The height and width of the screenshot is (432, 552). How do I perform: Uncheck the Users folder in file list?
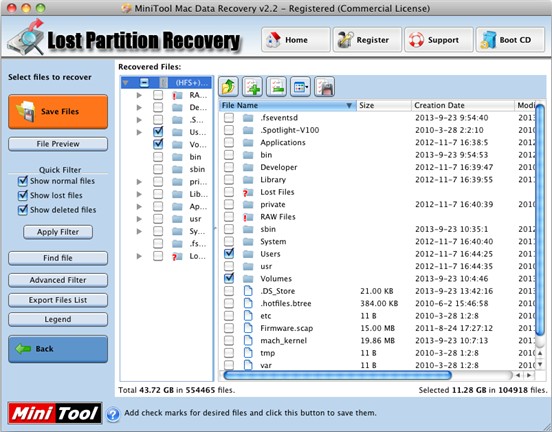pyautogui.click(x=229, y=253)
